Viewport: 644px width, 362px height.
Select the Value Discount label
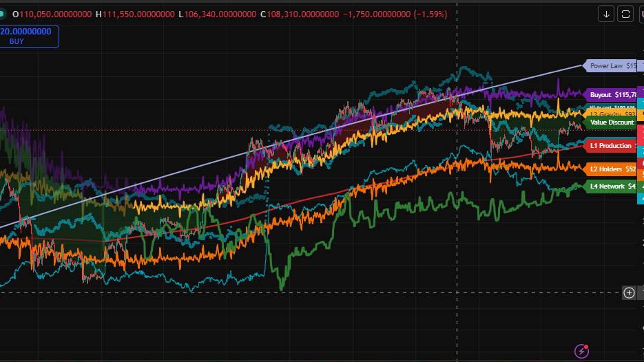610,123
